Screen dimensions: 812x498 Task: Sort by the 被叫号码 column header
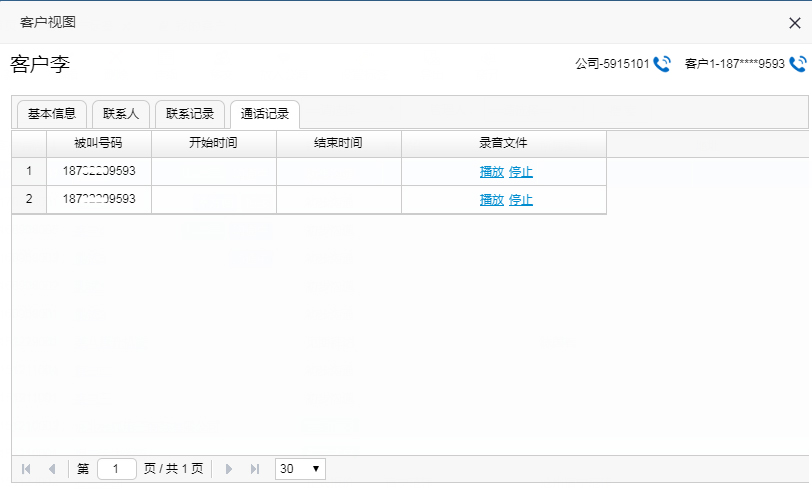[98, 144]
